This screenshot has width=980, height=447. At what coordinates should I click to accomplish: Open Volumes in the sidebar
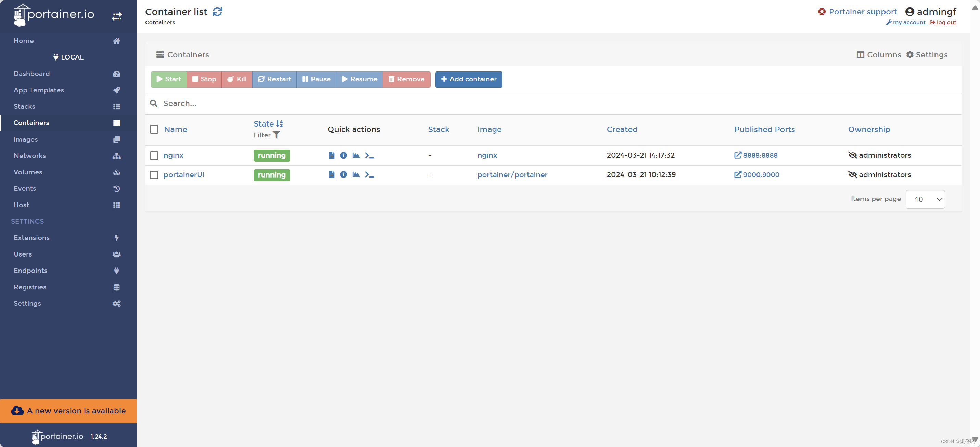coord(28,172)
